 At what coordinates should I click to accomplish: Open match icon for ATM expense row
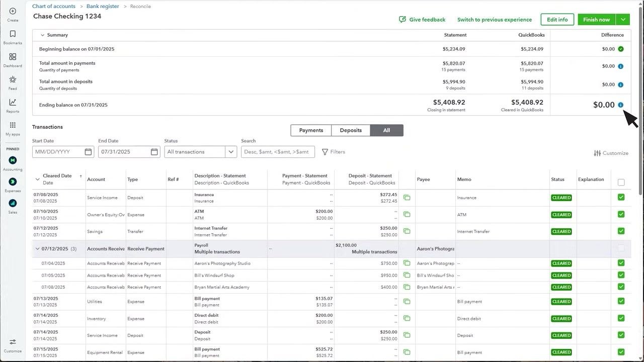pyautogui.click(x=407, y=215)
